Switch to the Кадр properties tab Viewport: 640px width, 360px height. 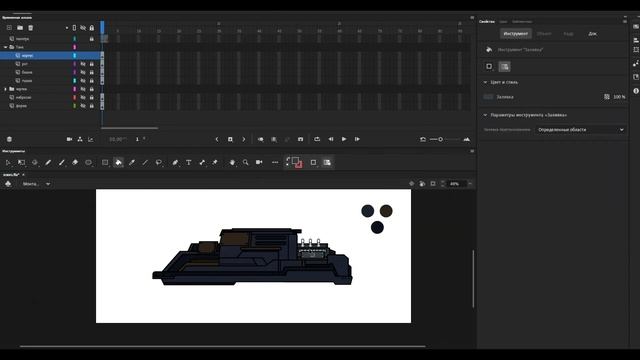point(568,33)
